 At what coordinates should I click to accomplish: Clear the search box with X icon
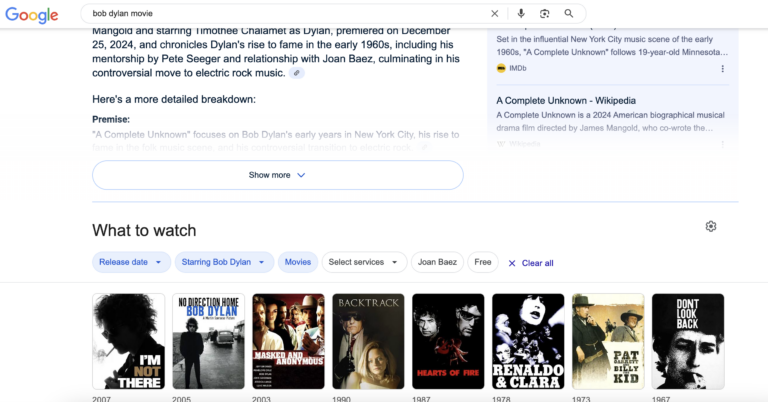[x=495, y=14]
